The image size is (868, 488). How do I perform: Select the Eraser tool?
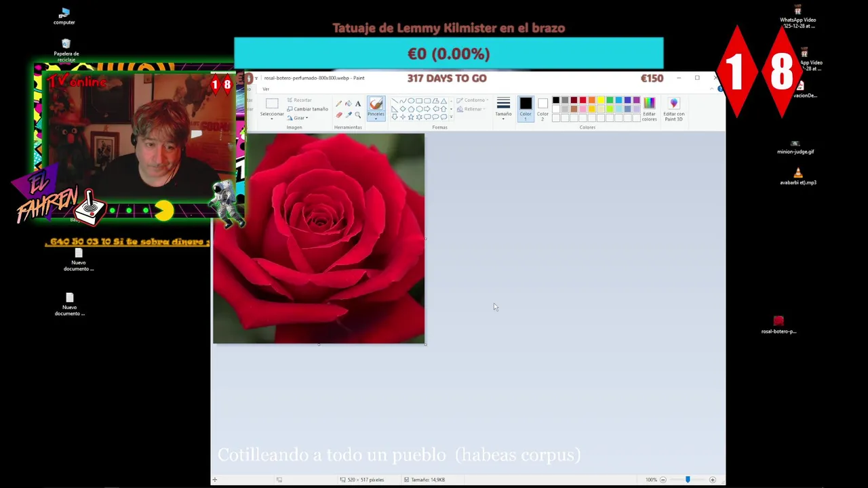(339, 115)
